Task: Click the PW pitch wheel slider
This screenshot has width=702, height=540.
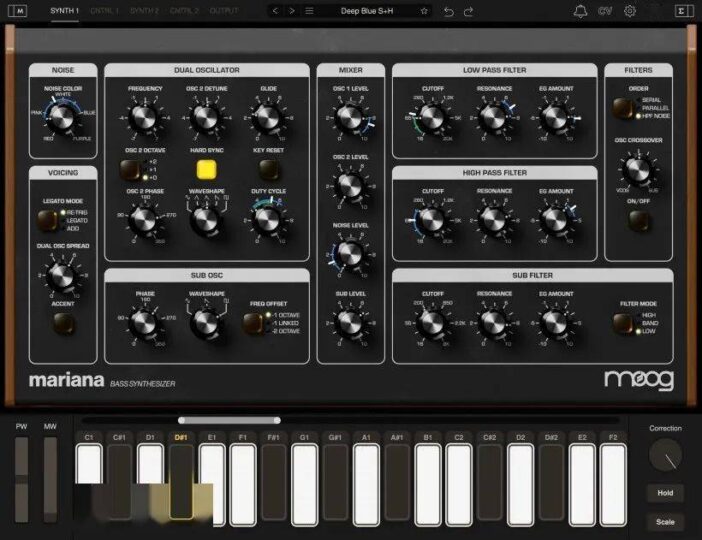Action: [x=21, y=479]
